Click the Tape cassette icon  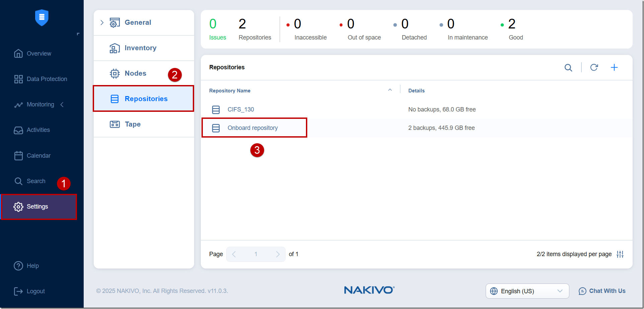point(115,124)
